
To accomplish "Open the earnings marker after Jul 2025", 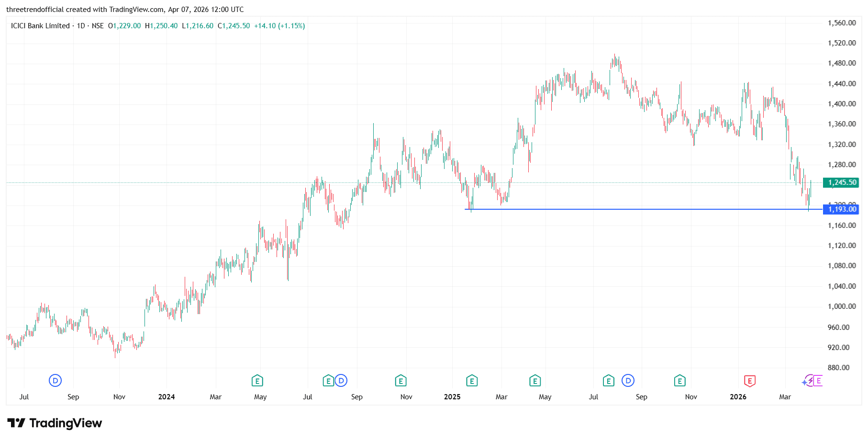I will [608, 381].
